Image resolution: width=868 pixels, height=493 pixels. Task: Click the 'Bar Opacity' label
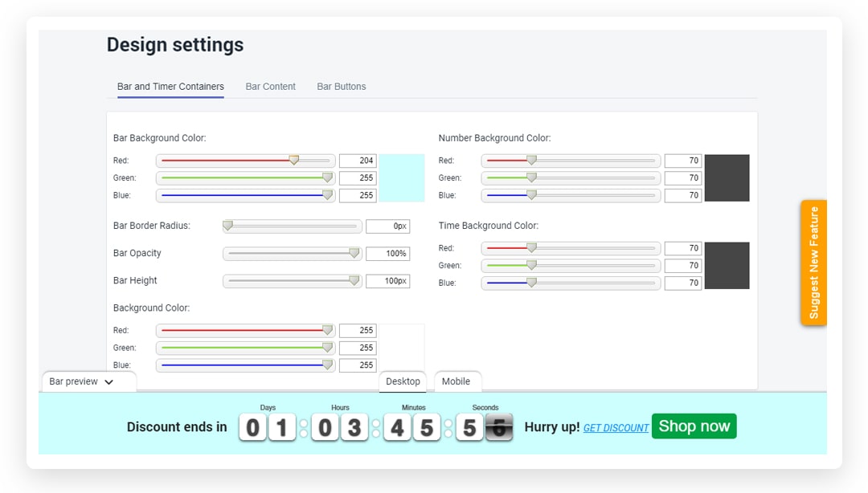click(x=137, y=254)
